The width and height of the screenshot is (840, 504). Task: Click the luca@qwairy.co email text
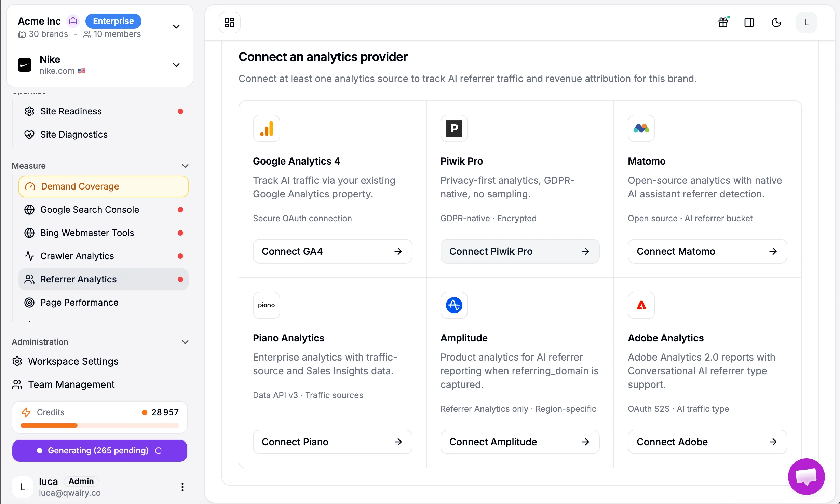(70, 493)
